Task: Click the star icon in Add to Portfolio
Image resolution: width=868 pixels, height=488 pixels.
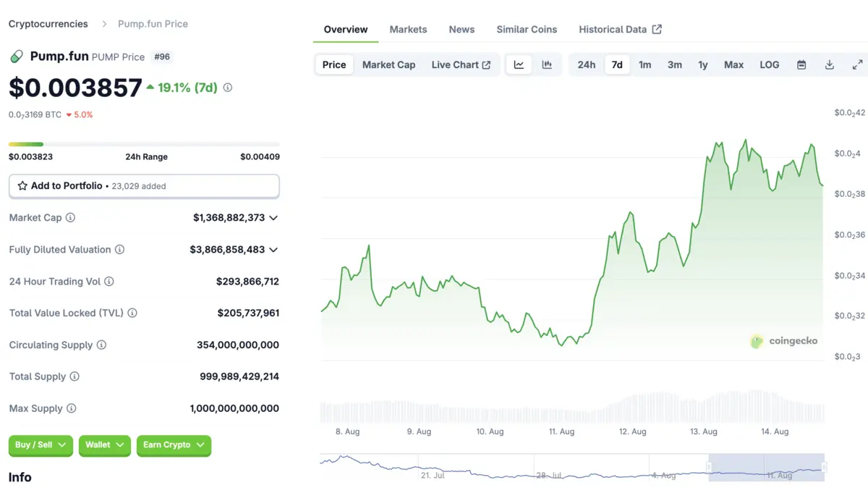Action: [x=22, y=186]
